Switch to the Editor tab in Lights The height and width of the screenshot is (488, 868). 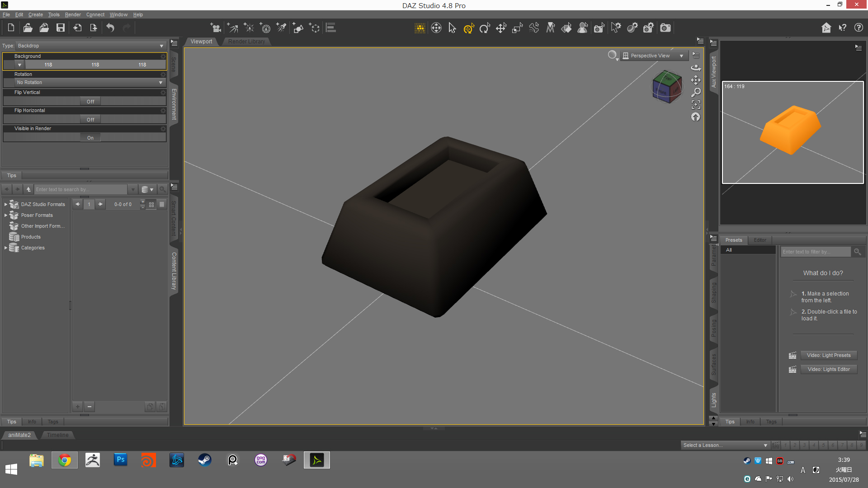point(759,240)
